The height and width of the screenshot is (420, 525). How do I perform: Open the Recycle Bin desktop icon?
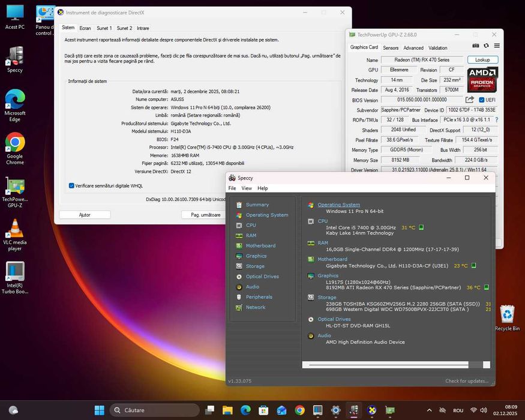click(x=507, y=317)
